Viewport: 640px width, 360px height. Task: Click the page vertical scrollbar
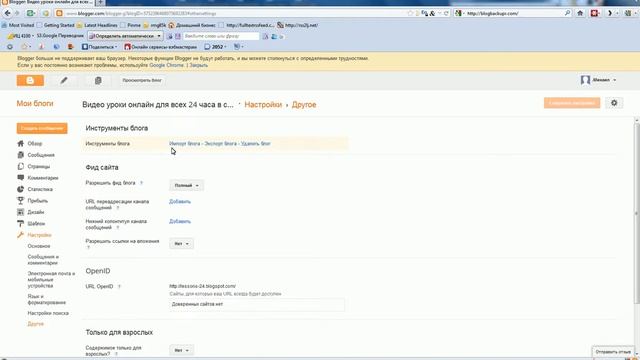[636, 212]
